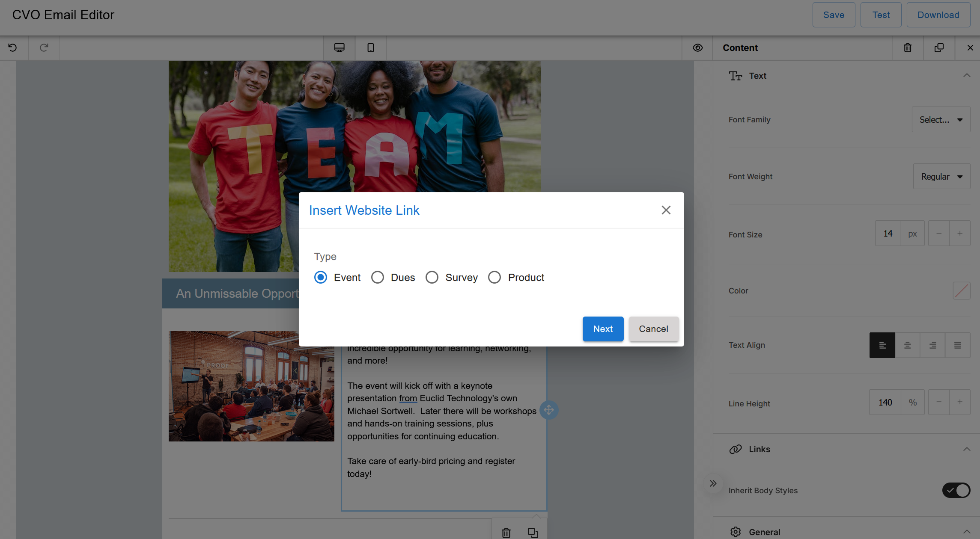Click the Links chain icon
The image size is (980, 539).
[x=736, y=449]
